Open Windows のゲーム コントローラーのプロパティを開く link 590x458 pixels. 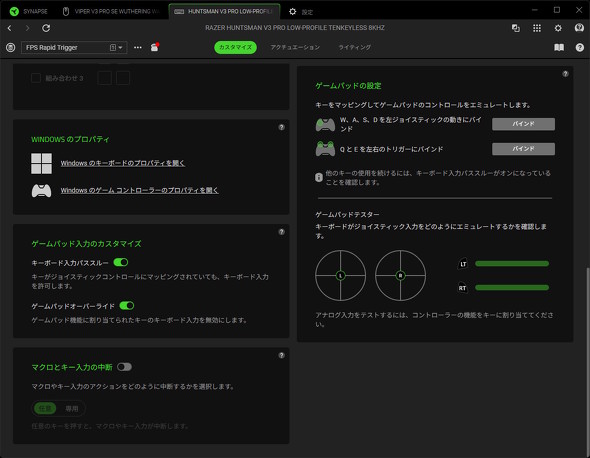tap(140, 190)
